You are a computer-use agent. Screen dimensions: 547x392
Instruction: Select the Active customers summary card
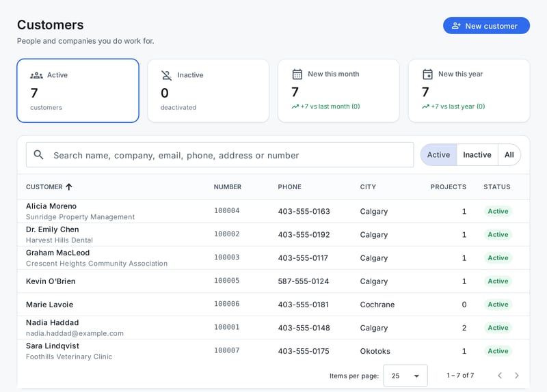[x=78, y=91]
